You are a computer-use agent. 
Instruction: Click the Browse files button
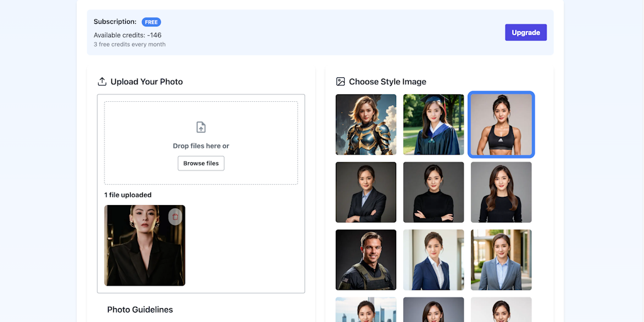(x=201, y=163)
